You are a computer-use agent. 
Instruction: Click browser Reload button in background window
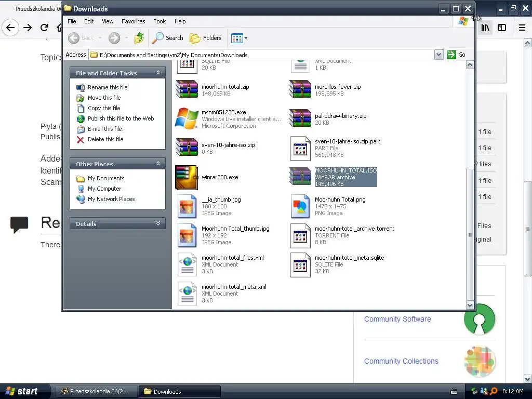click(44, 28)
